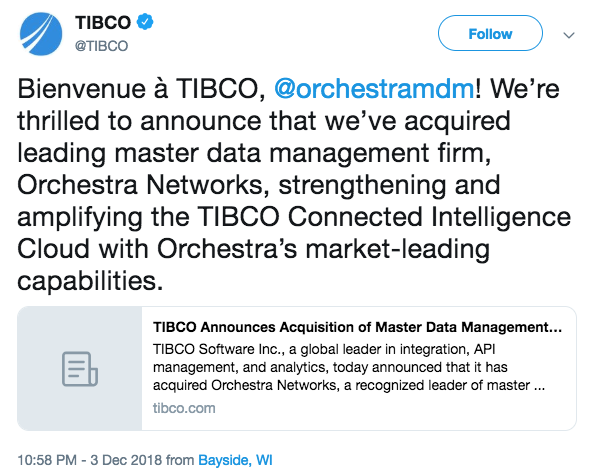Click the word 'capabilities.' ending the tweet

pyautogui.click(x=90, y=281)
